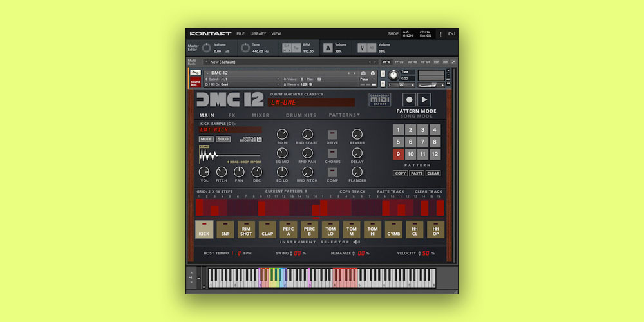Toggle the instrument selector speaker icon
Viewport: 644px width, 322px height.
click(x=357, y=242)
